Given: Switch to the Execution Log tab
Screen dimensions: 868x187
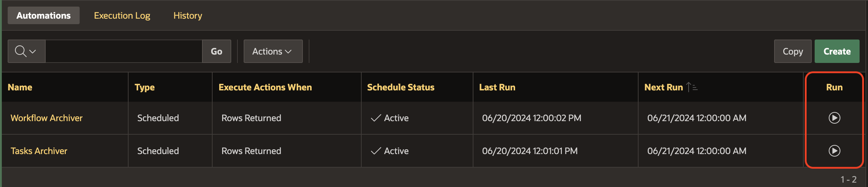Looking at the screenshot, I should pyautogui.click(x=122, y=15).
